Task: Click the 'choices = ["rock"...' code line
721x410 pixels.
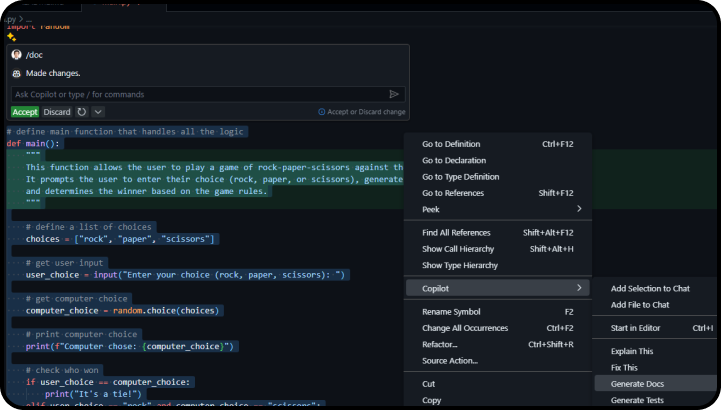Action: tap(120, 239)
